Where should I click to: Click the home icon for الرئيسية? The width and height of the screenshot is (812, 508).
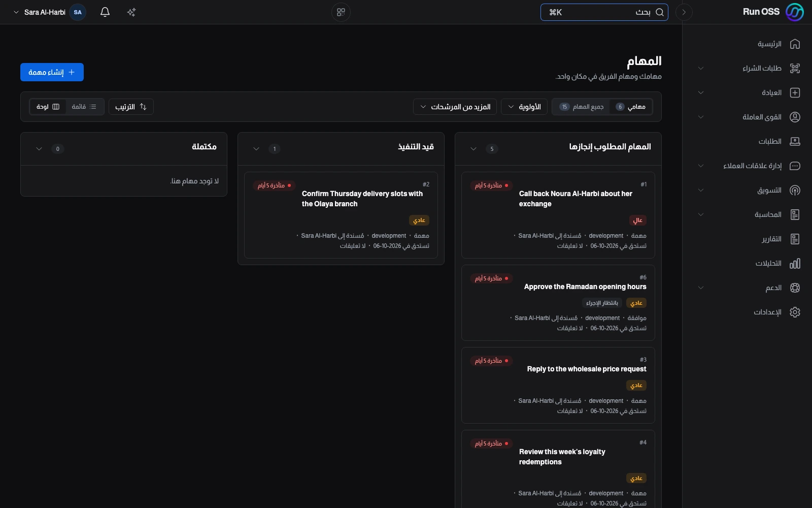click(x=795, y=44)
